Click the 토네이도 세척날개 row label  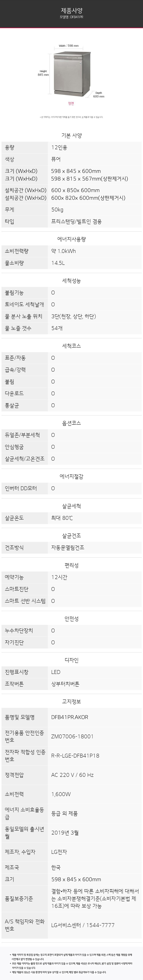(x=24, y=304)
